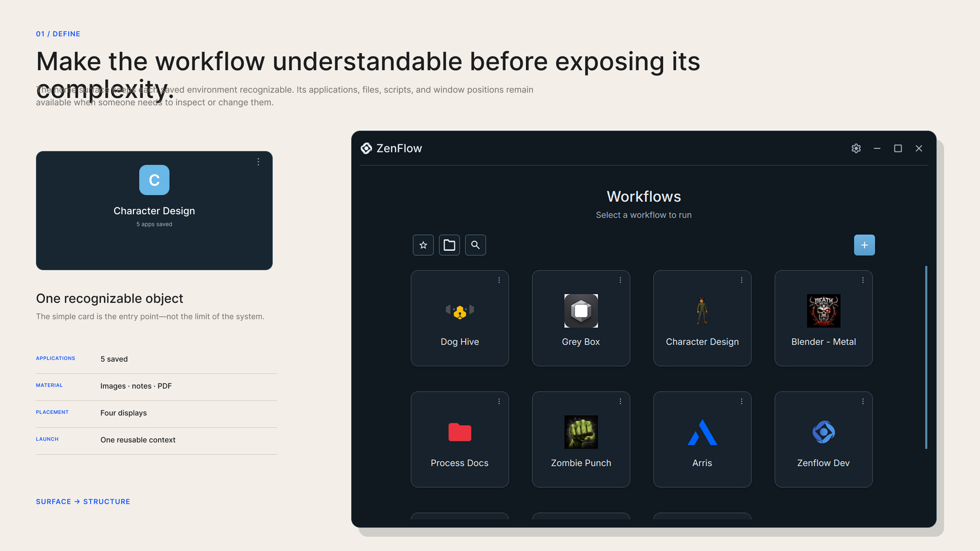The image size is (980, 551).
Task: Click the Dog Hive bee icon
Action: point(460,311)
